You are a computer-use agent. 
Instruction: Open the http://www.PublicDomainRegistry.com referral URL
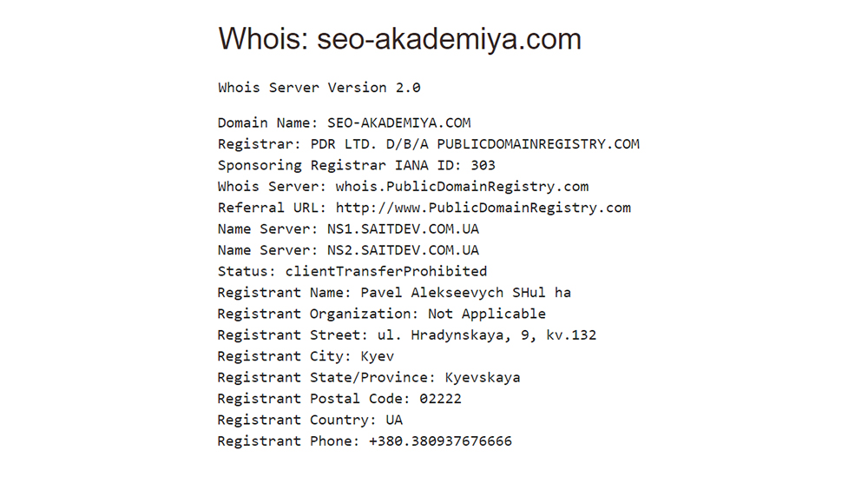[x=483, y=208]
